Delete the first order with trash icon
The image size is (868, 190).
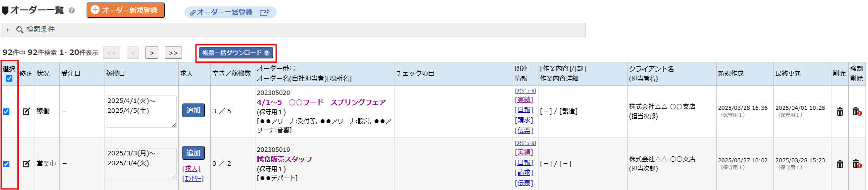(840, 112)
